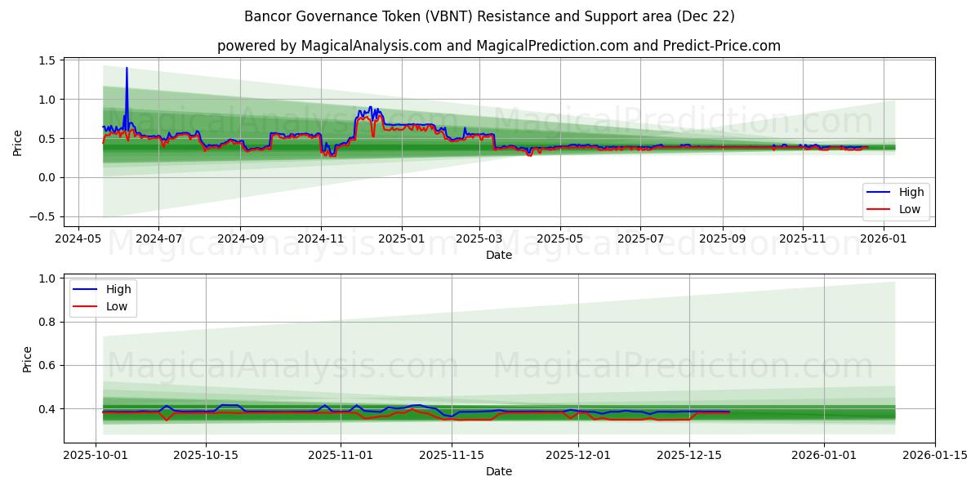Collapse the Low label in bottom legend
The height and width of the screenshot is (490, 980).
pyautogui.click(x=117, y=305)
